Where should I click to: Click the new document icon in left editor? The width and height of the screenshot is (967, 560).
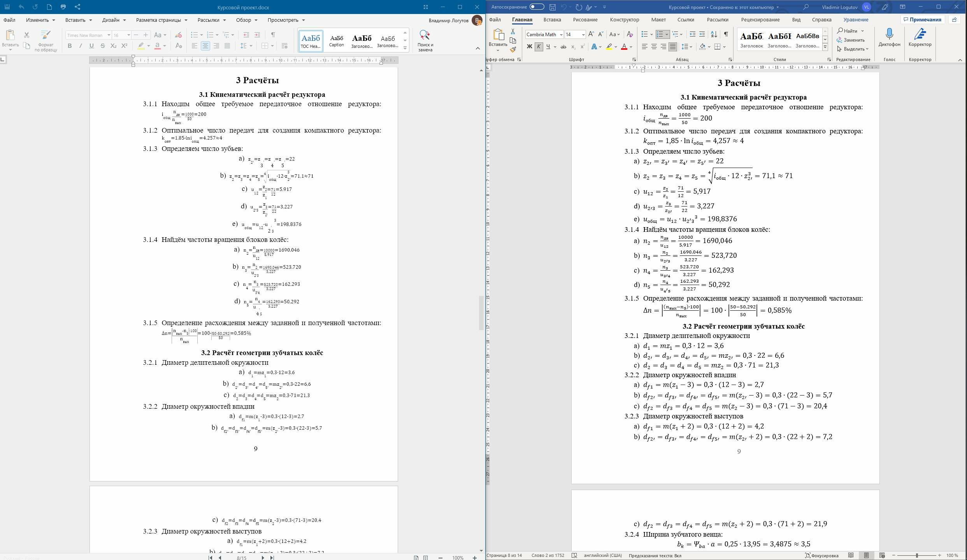point(49,7)
